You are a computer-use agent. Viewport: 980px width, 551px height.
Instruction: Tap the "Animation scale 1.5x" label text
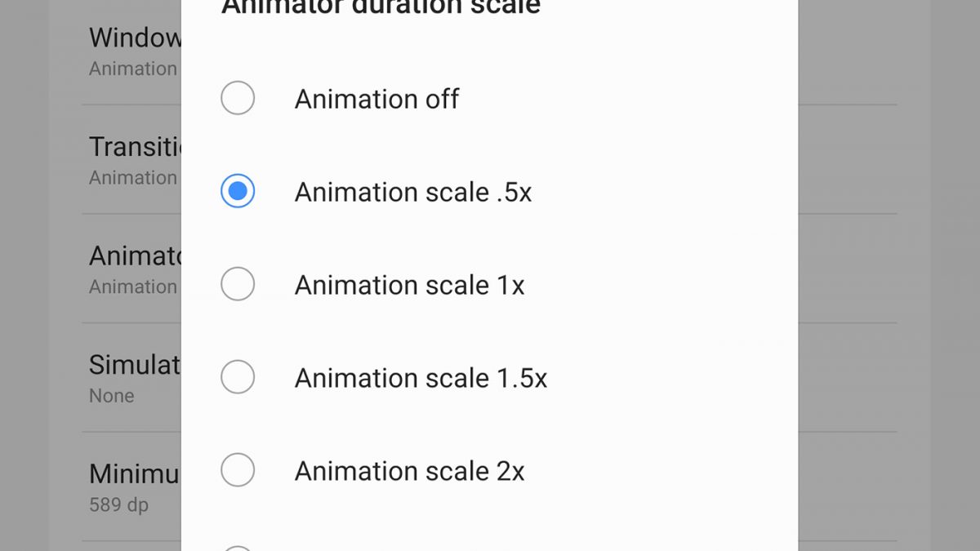421,378
